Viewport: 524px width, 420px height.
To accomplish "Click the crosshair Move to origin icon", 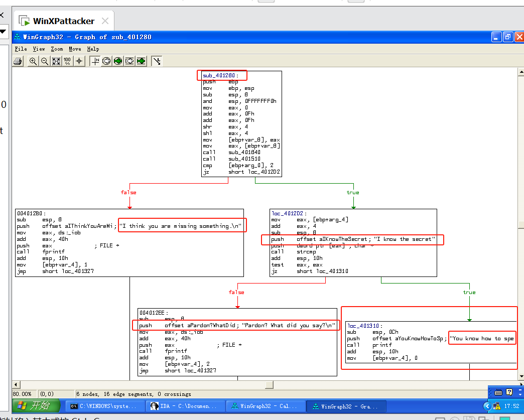I will click(79, 61).
